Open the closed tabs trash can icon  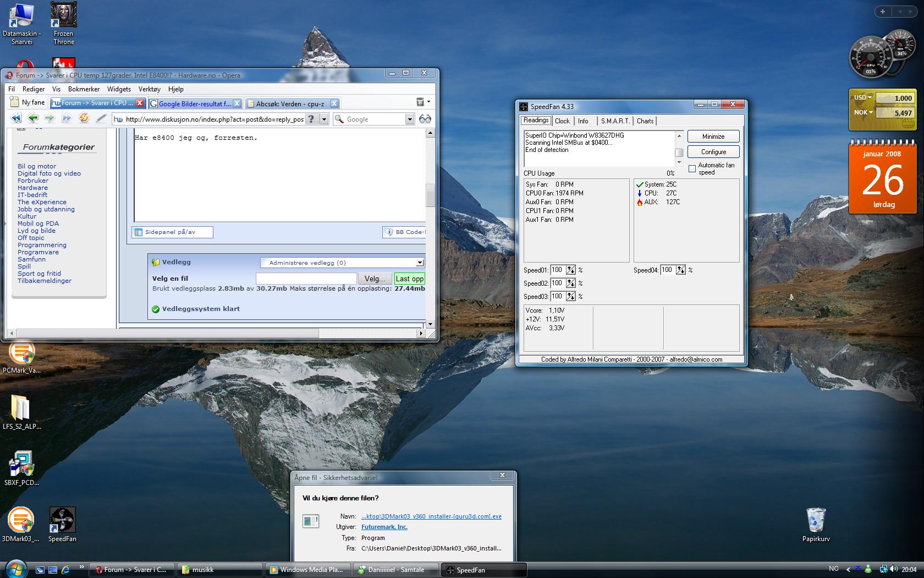click(x=420, y=102)
